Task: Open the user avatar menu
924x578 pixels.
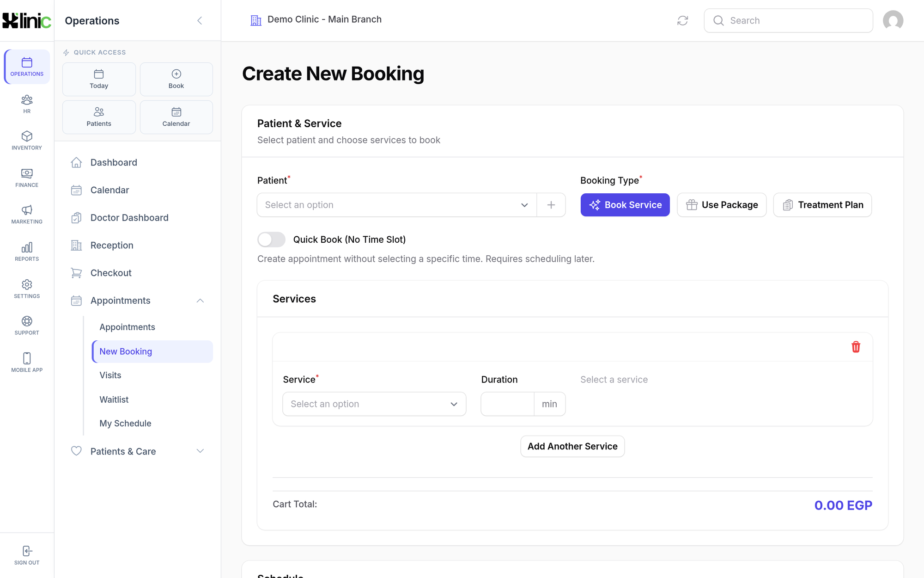Action: [893, 20]
